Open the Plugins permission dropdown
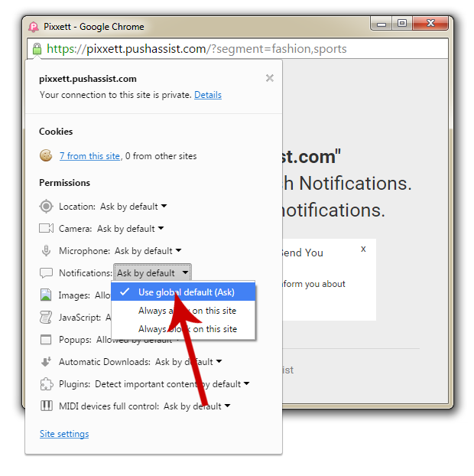The image size is (474, 476). (172, 384)
